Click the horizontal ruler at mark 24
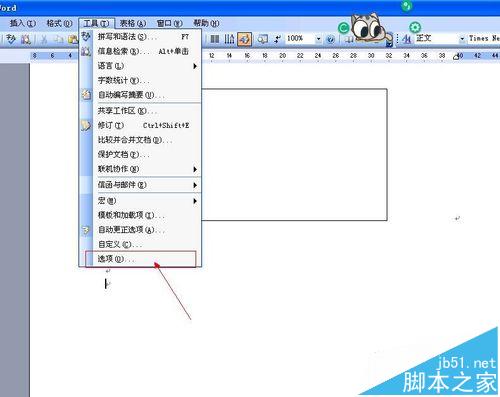 click(318, 56)
